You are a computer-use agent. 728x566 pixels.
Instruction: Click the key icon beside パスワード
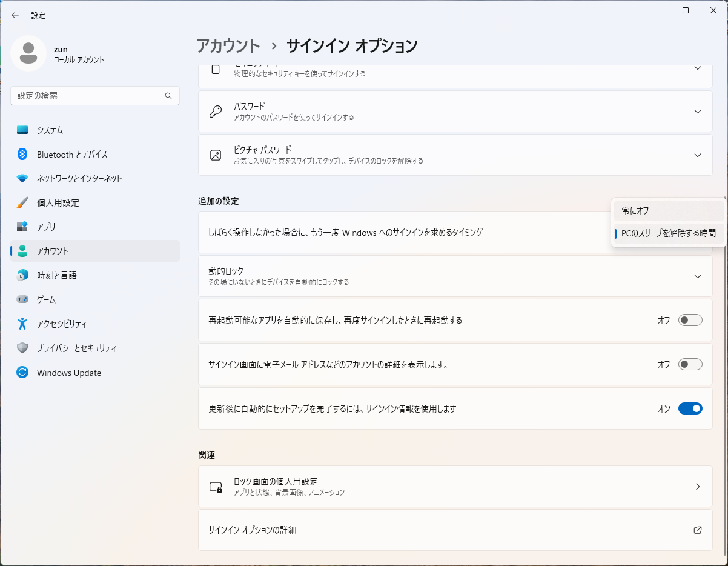216,112
